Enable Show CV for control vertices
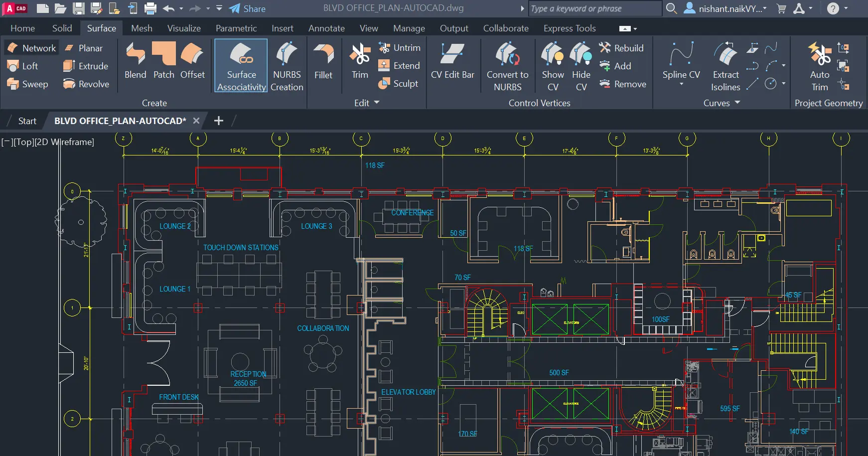Viewport: 868px width, 456px height. click(x=552, y=65)
